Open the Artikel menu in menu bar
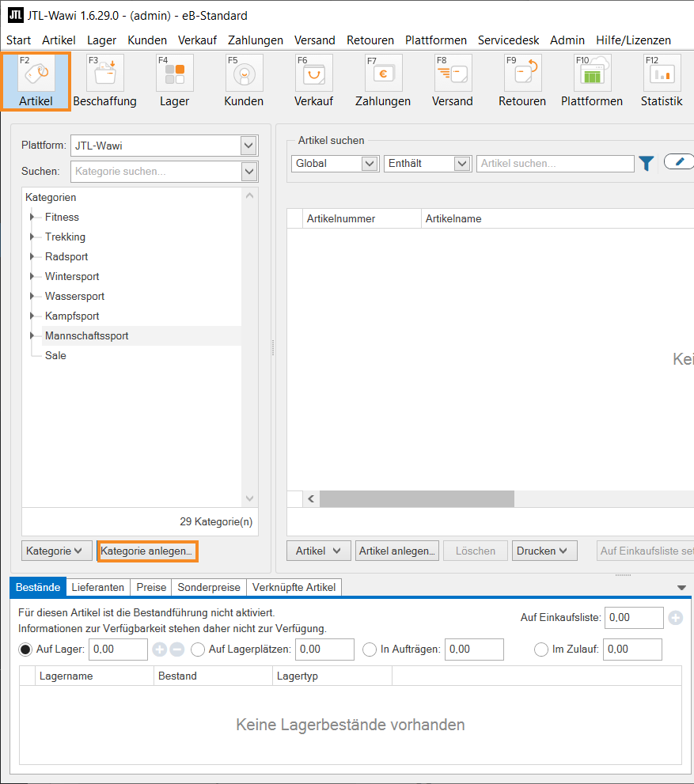 (x=59, y=40)
